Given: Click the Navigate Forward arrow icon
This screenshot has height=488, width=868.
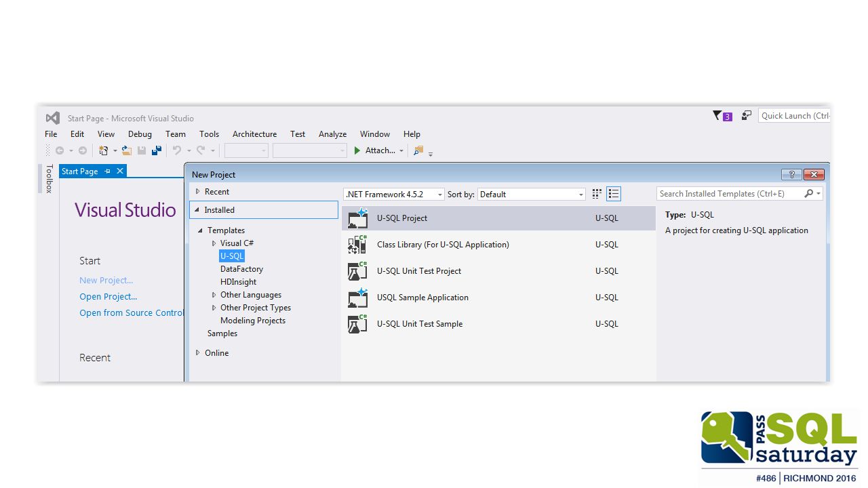Looking at the screenshot, I should coord(83,150).
